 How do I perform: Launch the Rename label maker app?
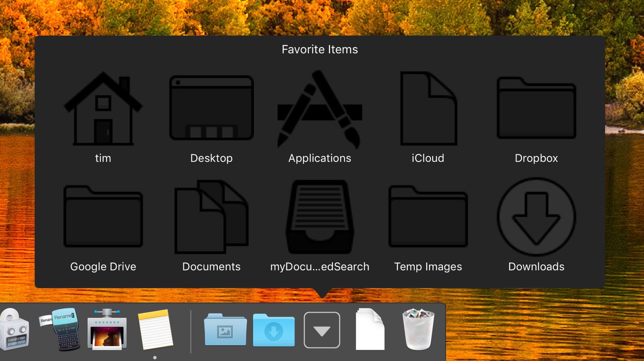point(61,329)
